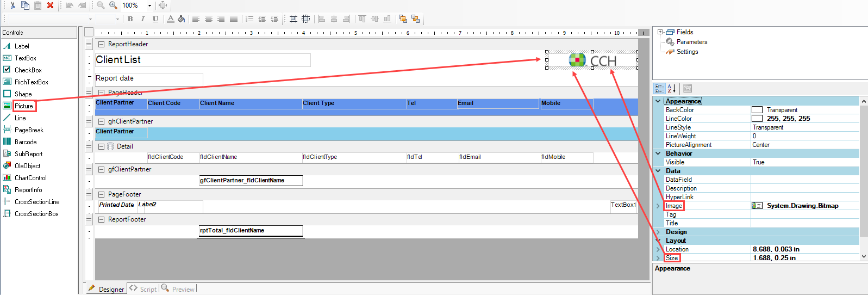Justify text alignment in toolbar
Image resolution: width=868 pixels, height=295 pixels.
click(x=233, y=19)
